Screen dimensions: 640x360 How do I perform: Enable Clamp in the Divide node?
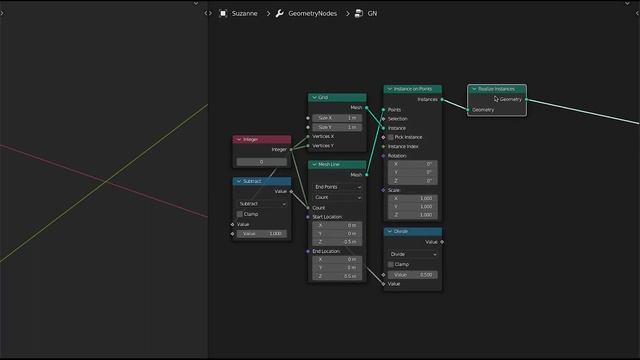click(x=391, y=264)
